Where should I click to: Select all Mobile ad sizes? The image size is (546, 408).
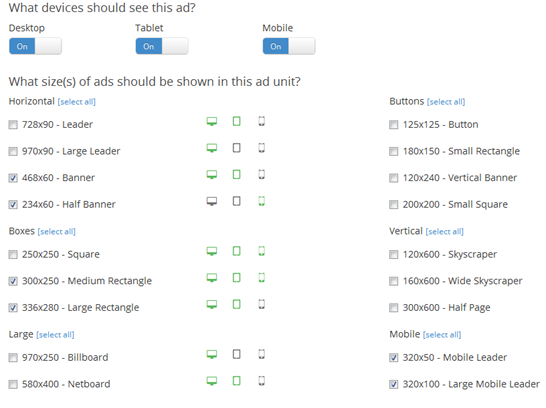coord(442,335)
